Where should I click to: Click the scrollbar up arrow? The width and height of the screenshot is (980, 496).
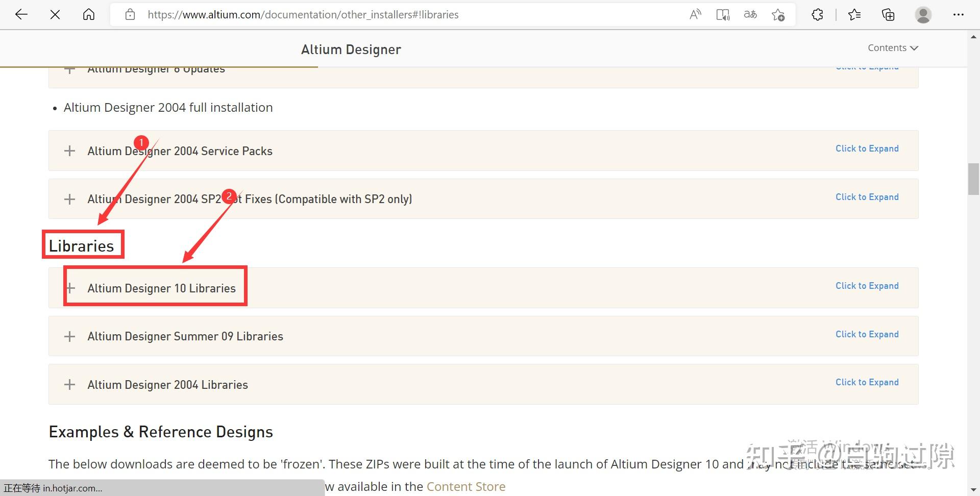973,37
